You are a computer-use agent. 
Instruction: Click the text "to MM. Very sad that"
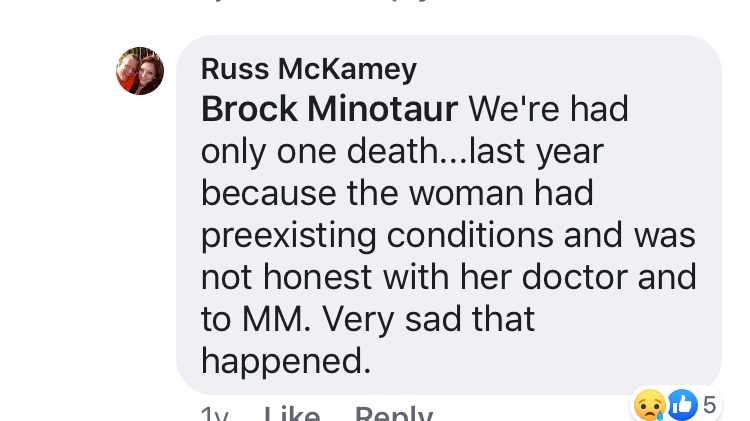click(368, 318)
